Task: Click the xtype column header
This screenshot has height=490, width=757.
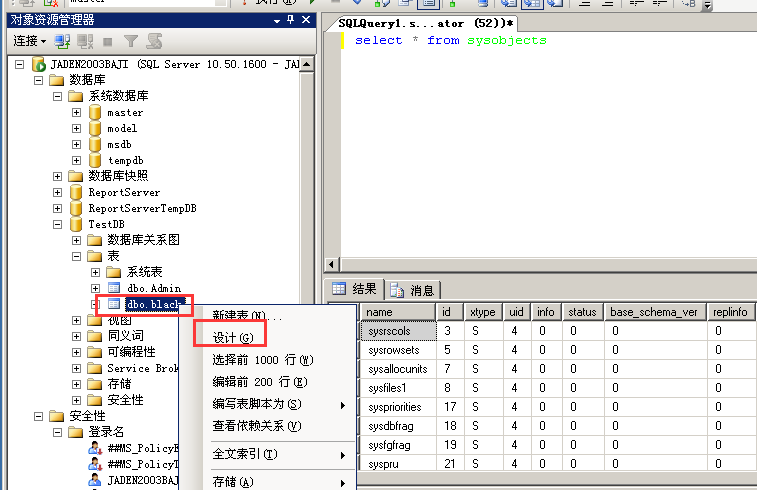Action: [483, 312]
